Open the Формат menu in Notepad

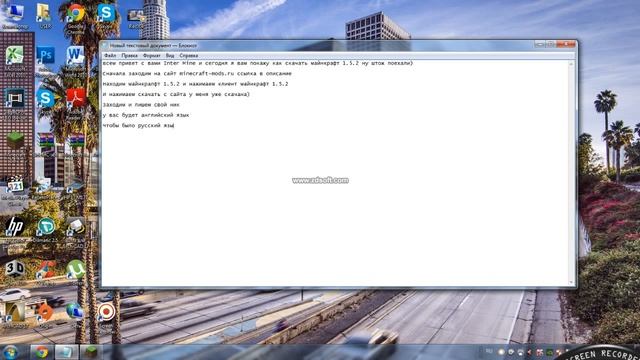point(152,55)
